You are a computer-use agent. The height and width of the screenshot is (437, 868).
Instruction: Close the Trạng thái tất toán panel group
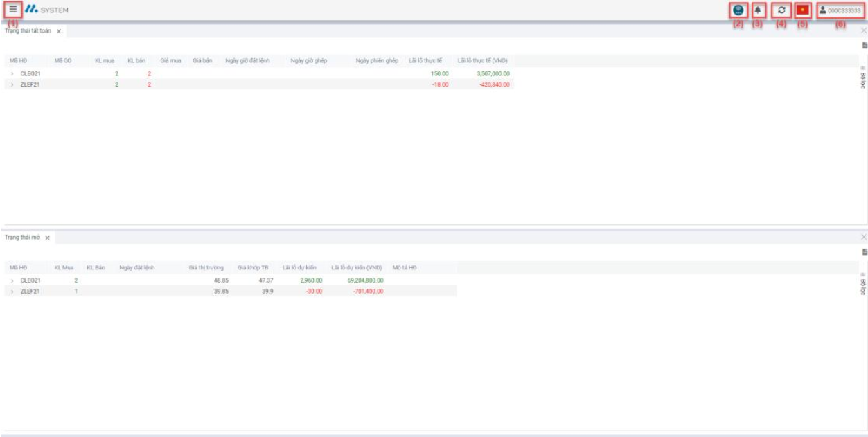click(x=863, y=30)
